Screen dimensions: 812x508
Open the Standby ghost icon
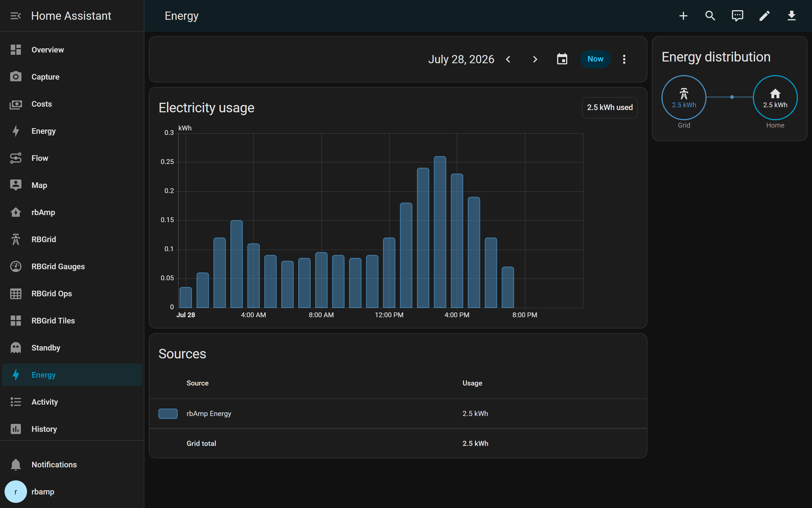click(16, 348)
